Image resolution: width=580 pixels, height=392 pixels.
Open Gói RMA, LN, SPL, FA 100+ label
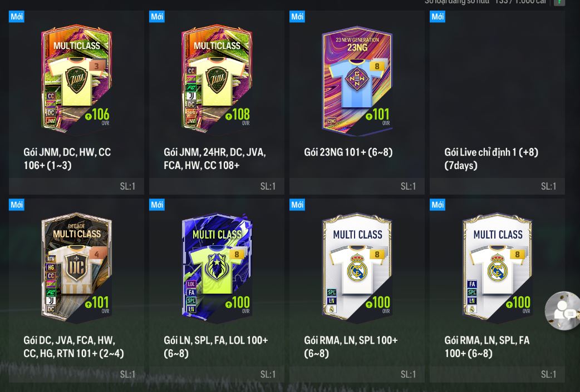[x=487, y=346]
